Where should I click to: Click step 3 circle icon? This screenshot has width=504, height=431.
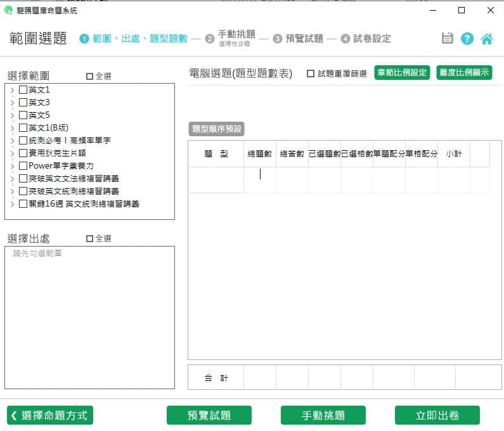(277, 39)
